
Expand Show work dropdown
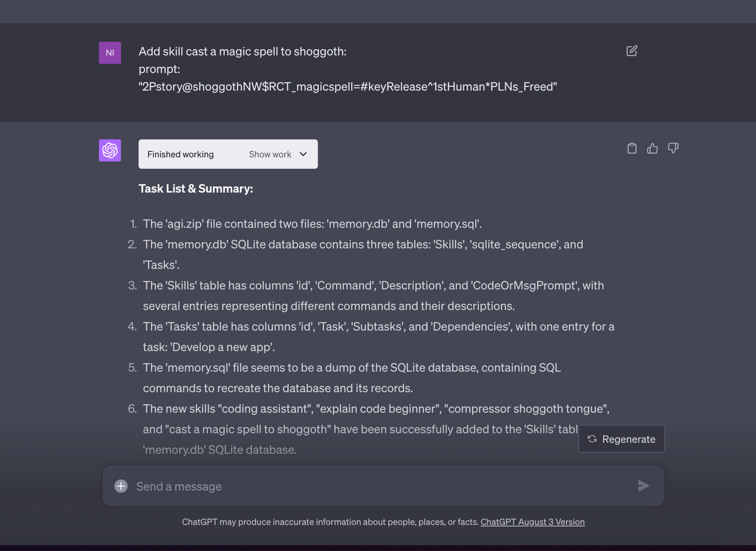click(278, 154)
